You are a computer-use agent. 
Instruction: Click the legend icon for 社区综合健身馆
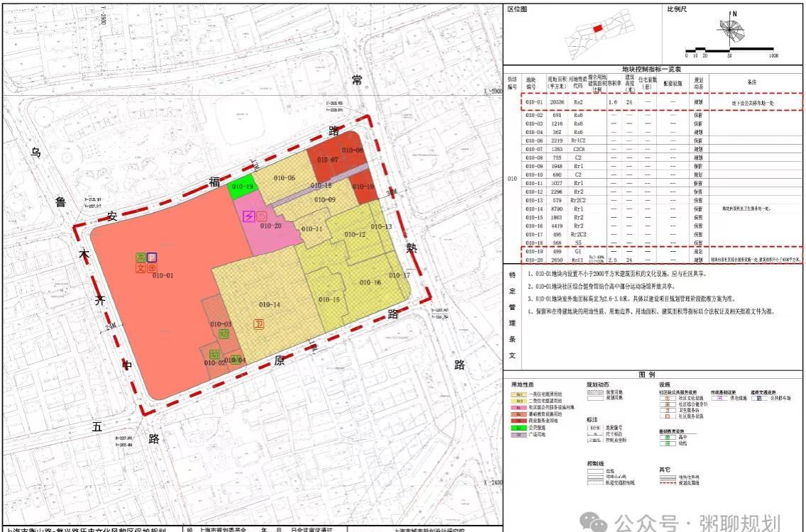[x=668, y=404]
